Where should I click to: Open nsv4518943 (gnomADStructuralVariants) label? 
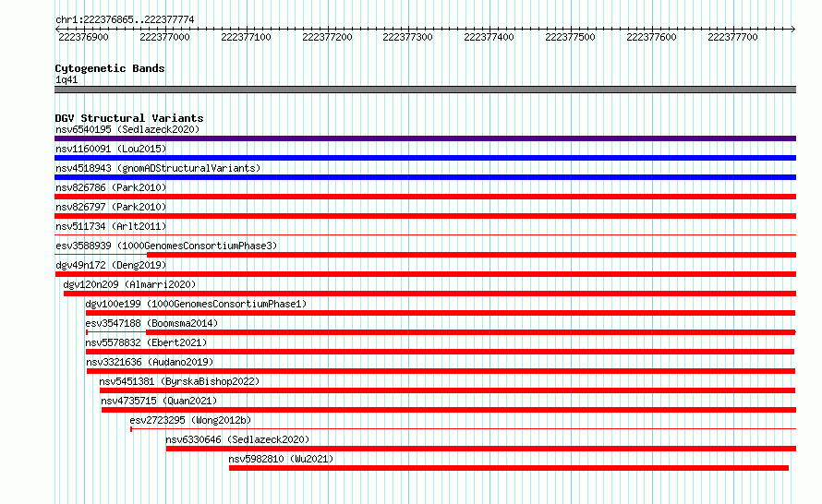coord(158,168)
